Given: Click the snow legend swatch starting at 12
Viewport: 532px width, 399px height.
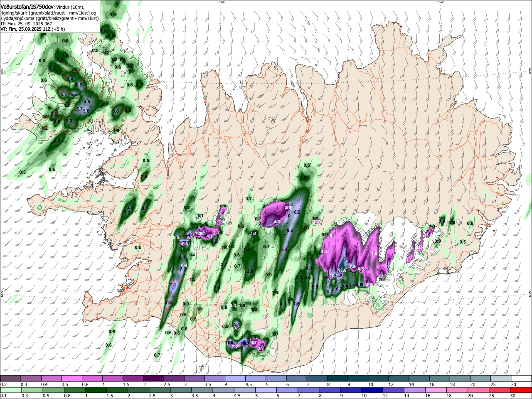Looking at the screenshot, I should click(399, 378).
